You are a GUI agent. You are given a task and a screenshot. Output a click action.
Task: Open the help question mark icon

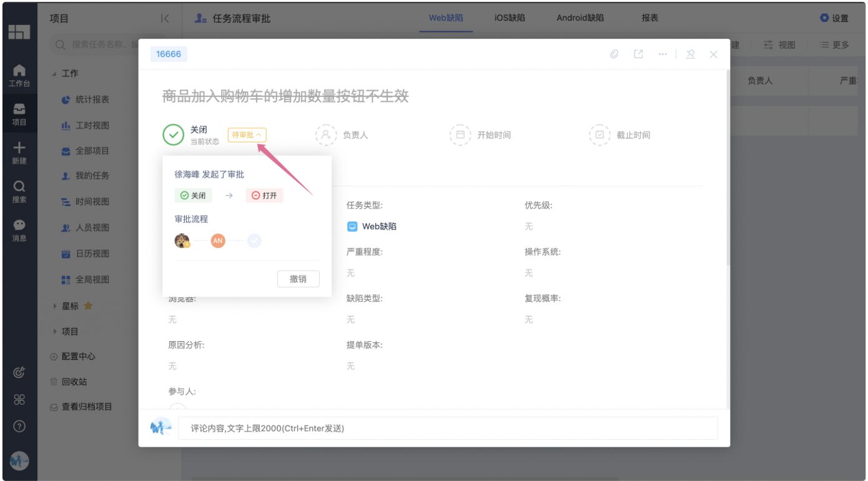point(19,427)
